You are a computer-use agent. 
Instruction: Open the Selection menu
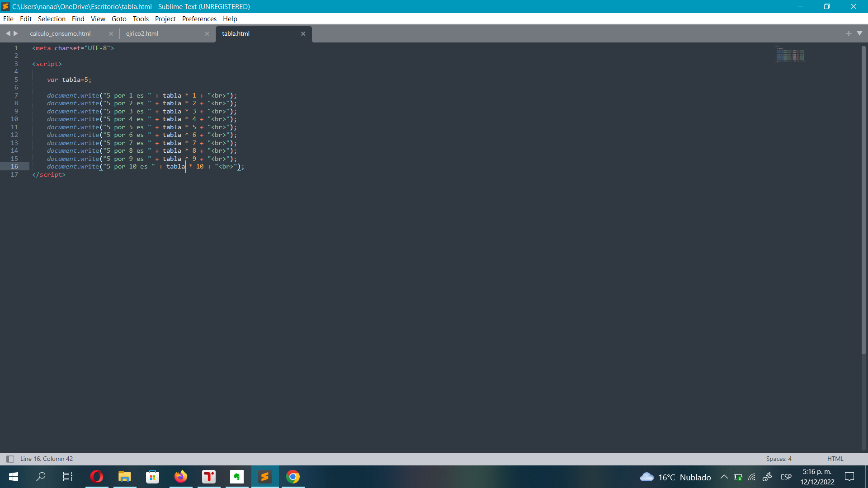[x=52, y=19]
